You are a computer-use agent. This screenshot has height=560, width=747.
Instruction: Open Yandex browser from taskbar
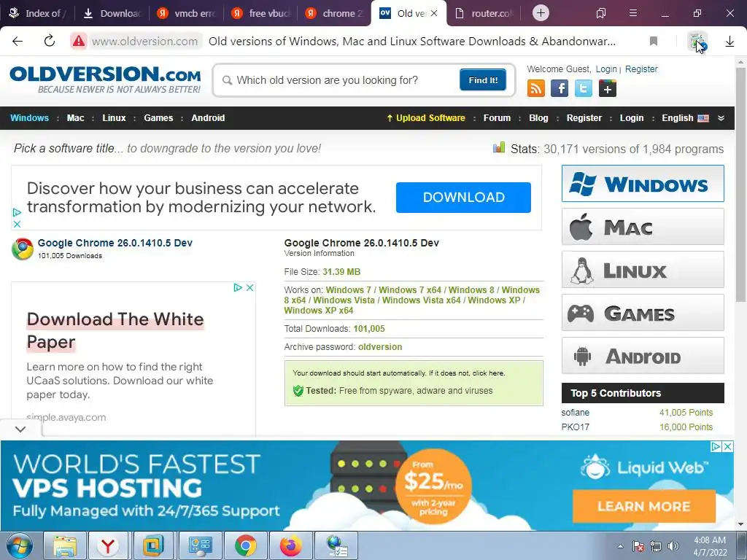(109, 546)
